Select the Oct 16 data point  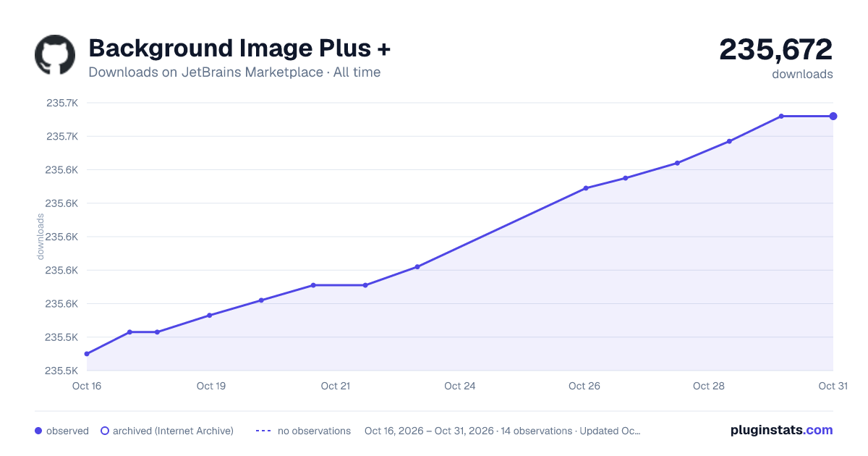click(x=87, y=354)
